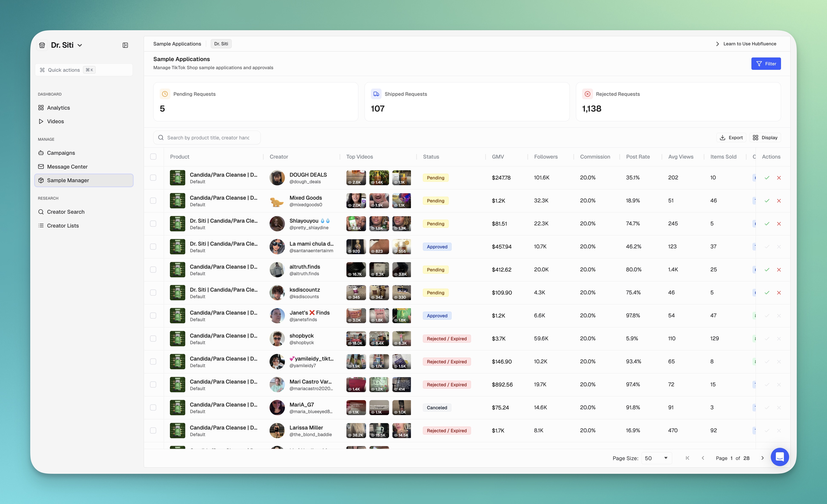This screenshot has height=504, width=827.
Task: Go to Creator Search
Action: pos(65,212)
